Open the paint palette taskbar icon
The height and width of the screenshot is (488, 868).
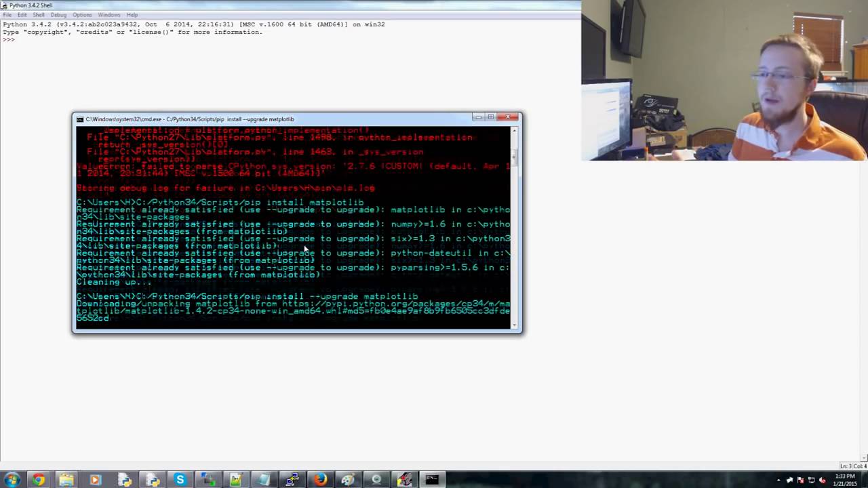348,480
